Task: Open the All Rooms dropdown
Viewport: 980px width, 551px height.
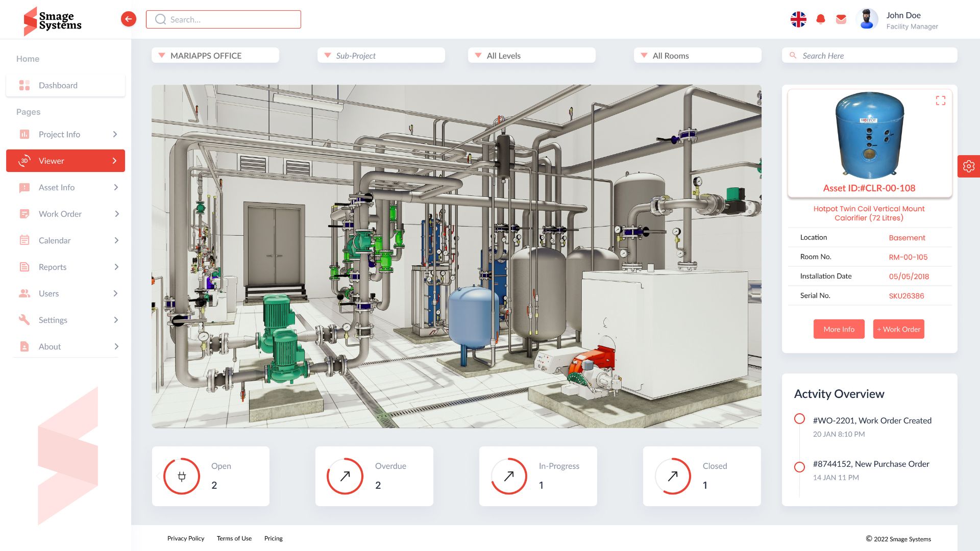Action: pyautogui.click(x=697, y=56)
